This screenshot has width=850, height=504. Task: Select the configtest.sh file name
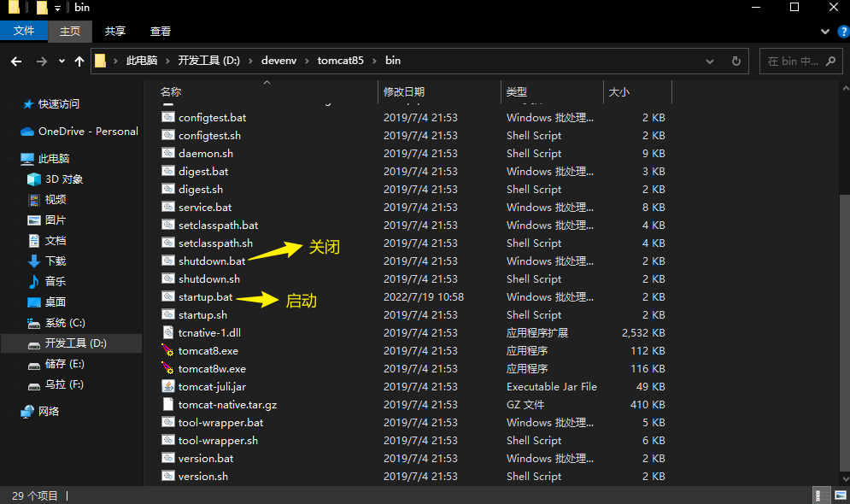[x=209, y=135]
